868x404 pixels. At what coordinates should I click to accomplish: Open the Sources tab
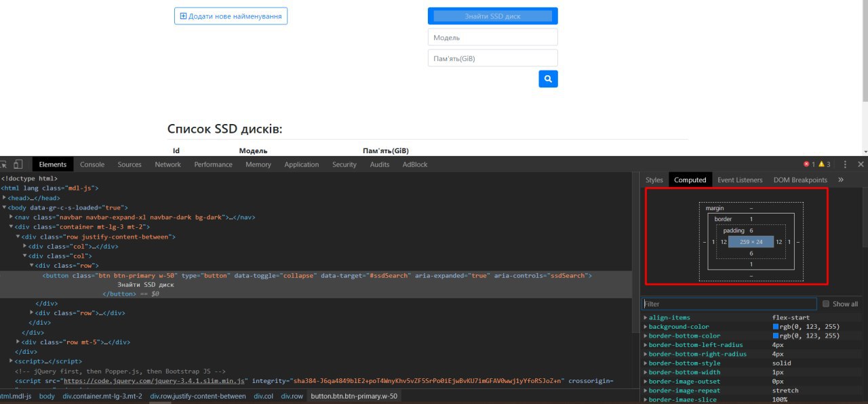pos(130,164)
